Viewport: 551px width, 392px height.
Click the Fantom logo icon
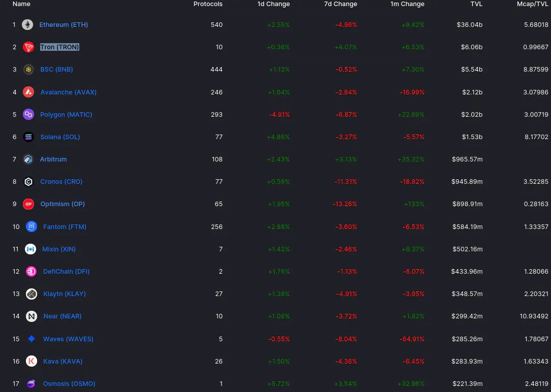coord(32,226)
